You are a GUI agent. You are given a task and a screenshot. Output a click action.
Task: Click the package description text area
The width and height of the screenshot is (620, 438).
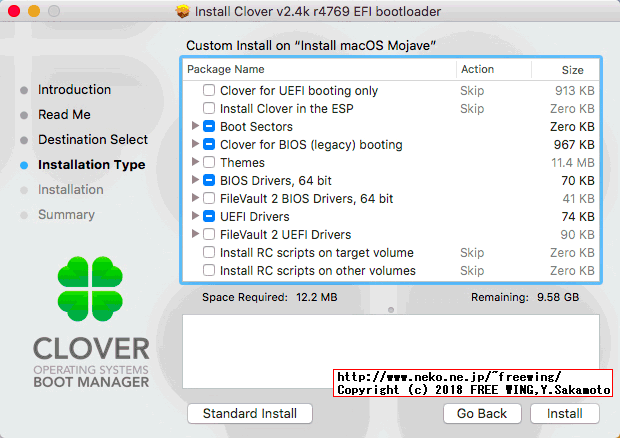click(x=391, y=351)
